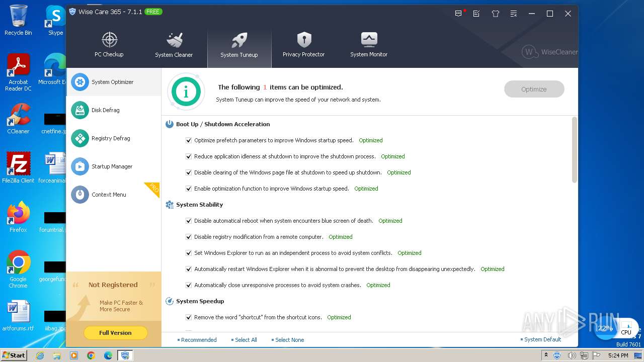Image resolution: width=644 pixels, height=362 pixels.
Task: Click the Wise Care 365 shield logo
Action: (72, 12)
